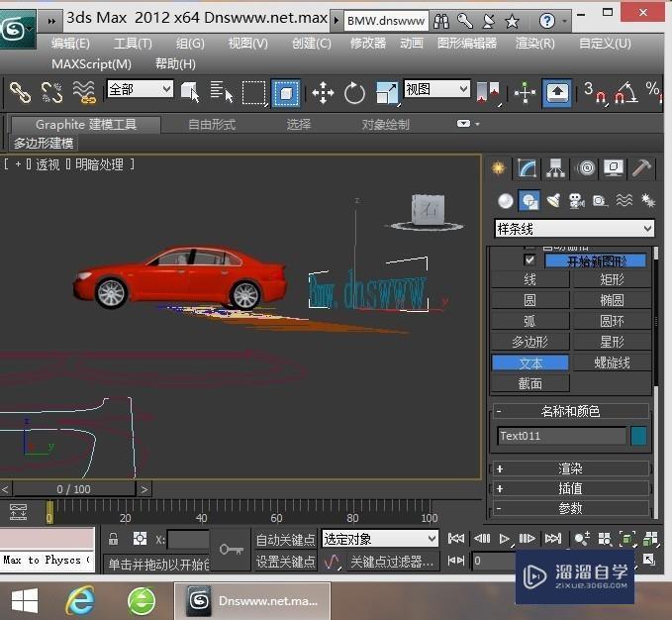The width and height of the screenshot is (672, 620).
Task: Switch to Graphite 建模工具 tab
Action: [x=86, y=125]
